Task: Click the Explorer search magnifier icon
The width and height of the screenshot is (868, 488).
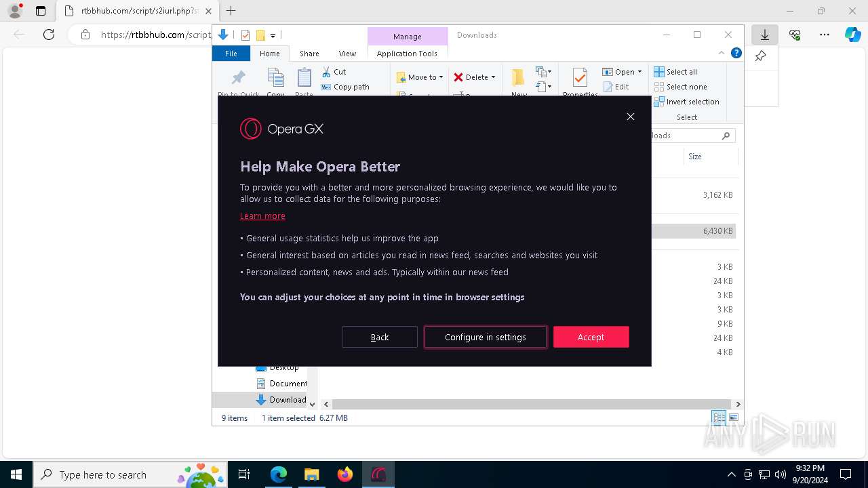Action: click(726, 136)
